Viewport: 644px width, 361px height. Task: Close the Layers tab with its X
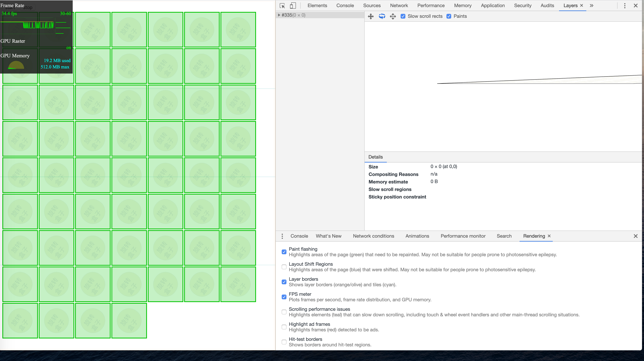pos(582,6)
